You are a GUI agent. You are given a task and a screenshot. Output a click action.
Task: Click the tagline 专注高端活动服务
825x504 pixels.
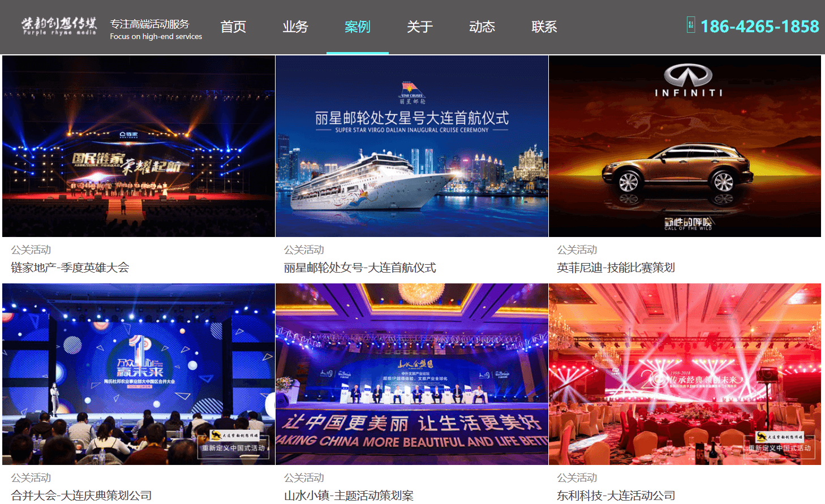click(149, 24)
